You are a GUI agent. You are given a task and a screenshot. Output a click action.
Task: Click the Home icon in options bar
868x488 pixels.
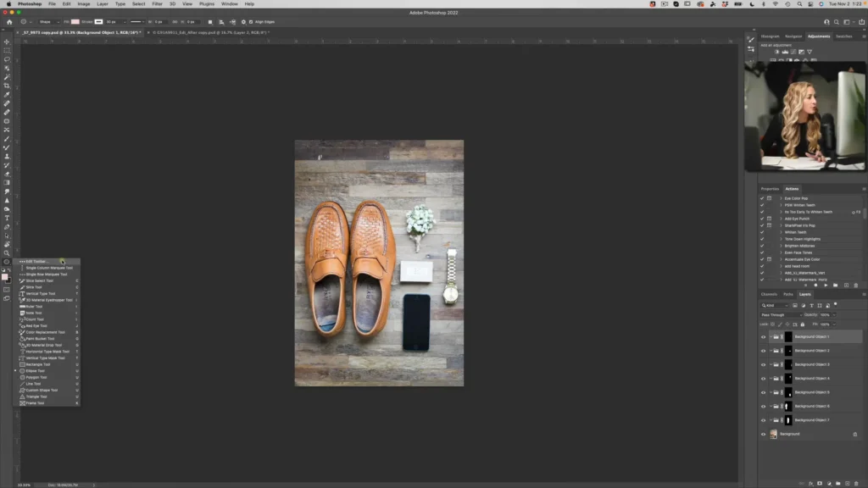(x=9, y=22)
